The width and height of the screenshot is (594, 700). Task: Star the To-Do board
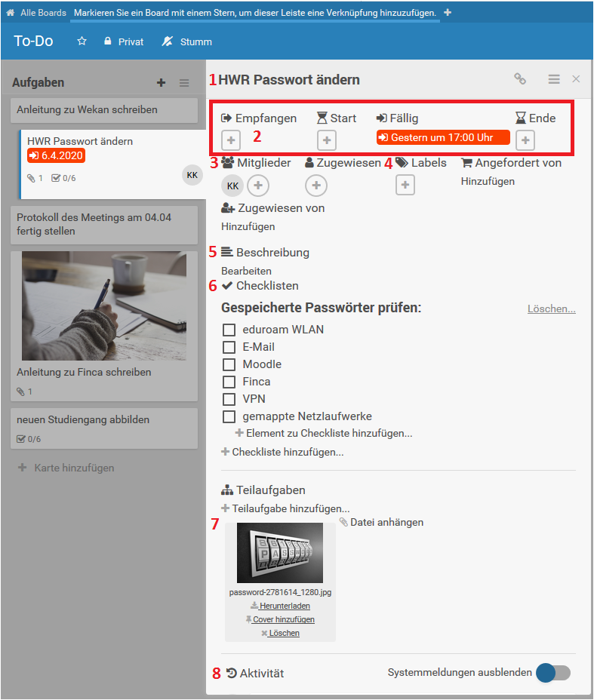82,41
